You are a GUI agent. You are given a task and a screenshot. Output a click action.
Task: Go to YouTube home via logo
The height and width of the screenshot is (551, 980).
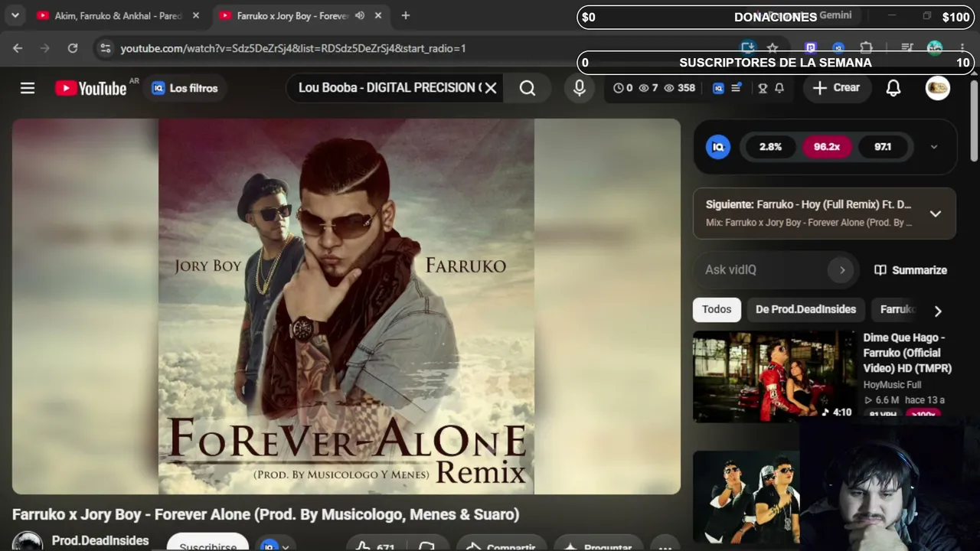click(90, 88)
